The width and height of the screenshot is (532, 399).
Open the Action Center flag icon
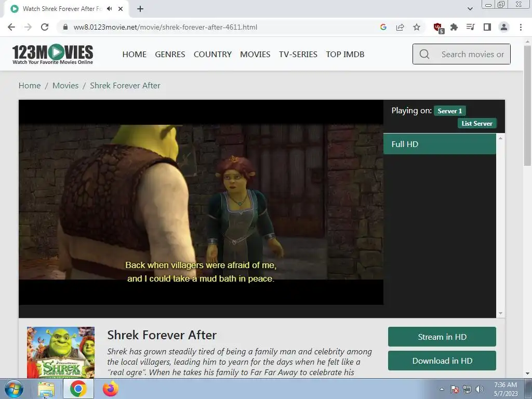tap(454, 389)
